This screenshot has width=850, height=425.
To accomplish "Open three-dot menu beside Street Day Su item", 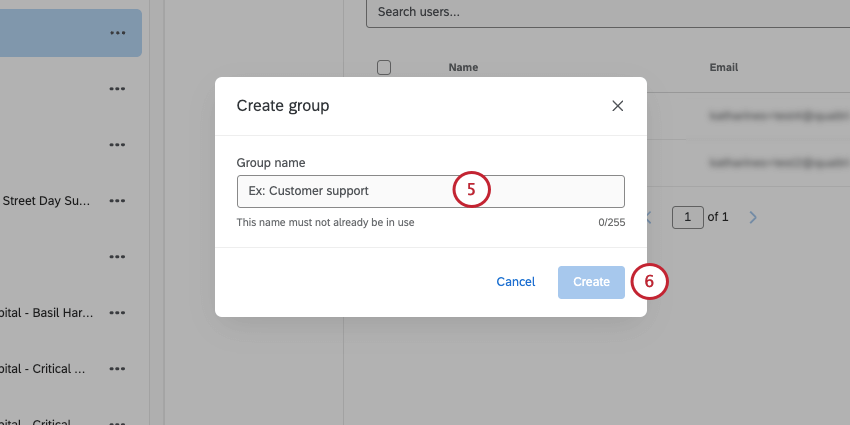I will click(x=118, y=201).
